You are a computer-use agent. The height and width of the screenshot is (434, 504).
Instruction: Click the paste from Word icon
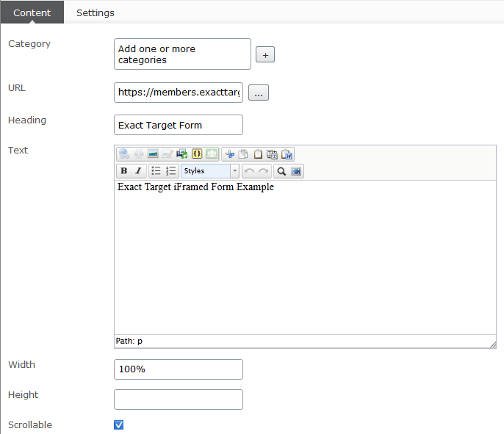point(287,154)
